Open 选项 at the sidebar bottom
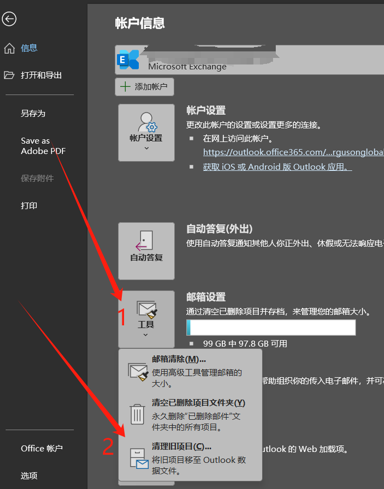384x489 pixels. (29, 476)
